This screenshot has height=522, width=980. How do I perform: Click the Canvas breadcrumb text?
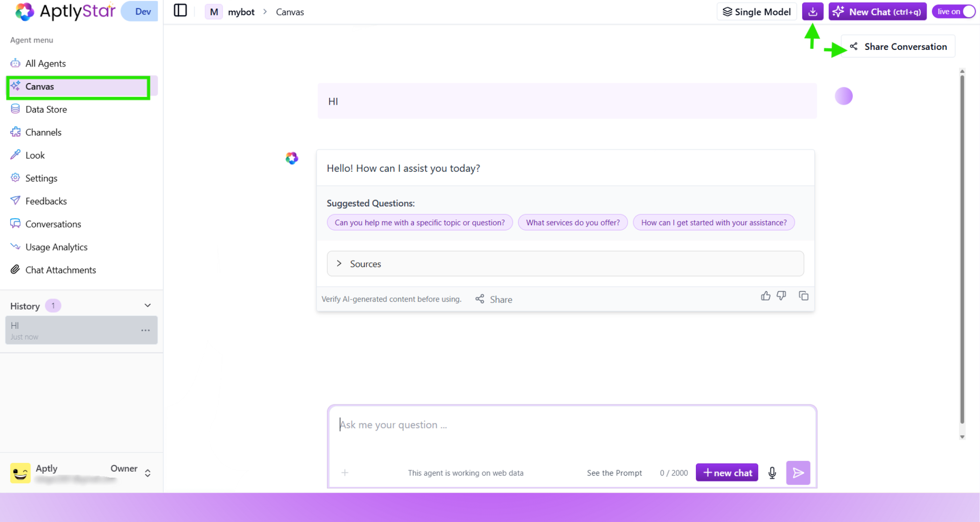290,12
